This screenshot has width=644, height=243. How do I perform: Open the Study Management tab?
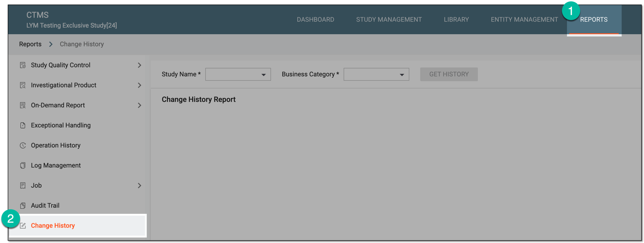(x=389, y=20)
